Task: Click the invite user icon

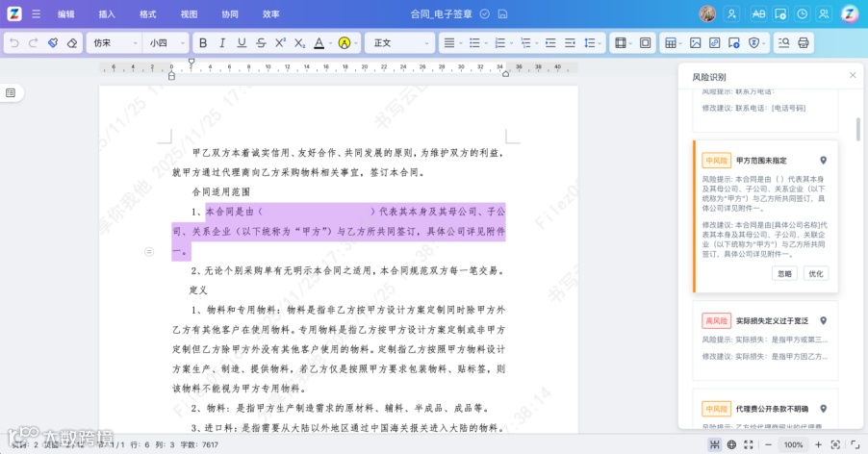Action: click(731, 13)
